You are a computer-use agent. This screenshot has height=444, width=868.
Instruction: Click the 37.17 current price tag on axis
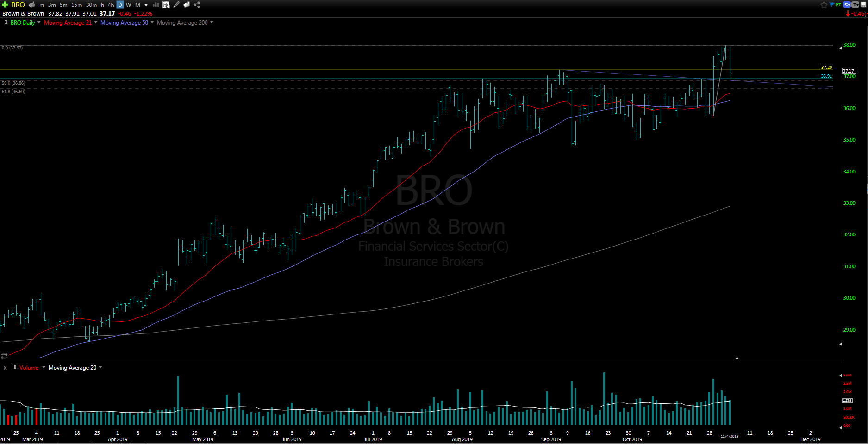(849, 71)
